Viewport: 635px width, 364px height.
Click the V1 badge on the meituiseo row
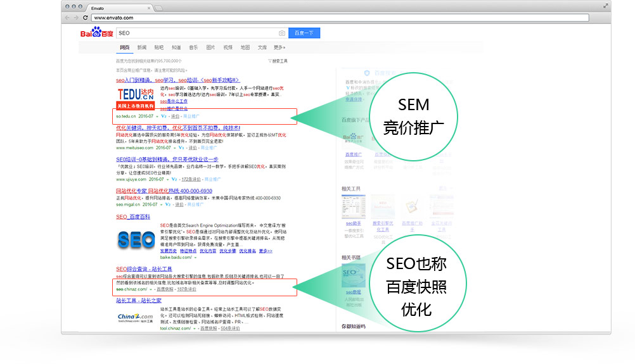click(181, 147)
